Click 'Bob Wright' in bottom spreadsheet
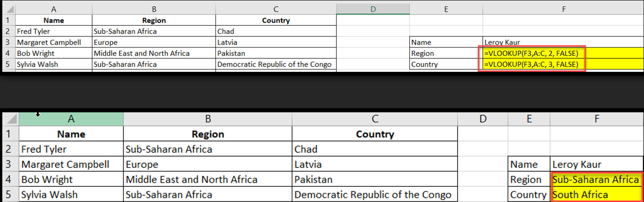 (71, 179)
